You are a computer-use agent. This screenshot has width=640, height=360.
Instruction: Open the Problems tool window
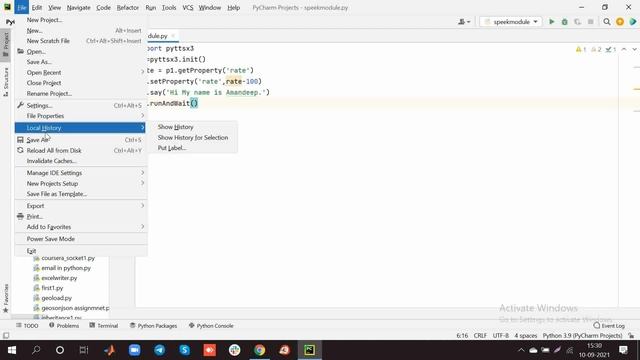[x=64, y=326]
